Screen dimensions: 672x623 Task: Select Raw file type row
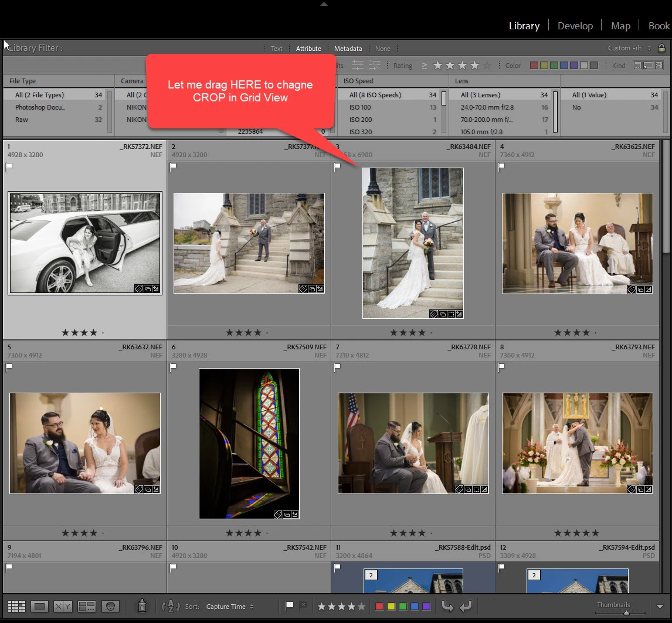coord(55,120)
